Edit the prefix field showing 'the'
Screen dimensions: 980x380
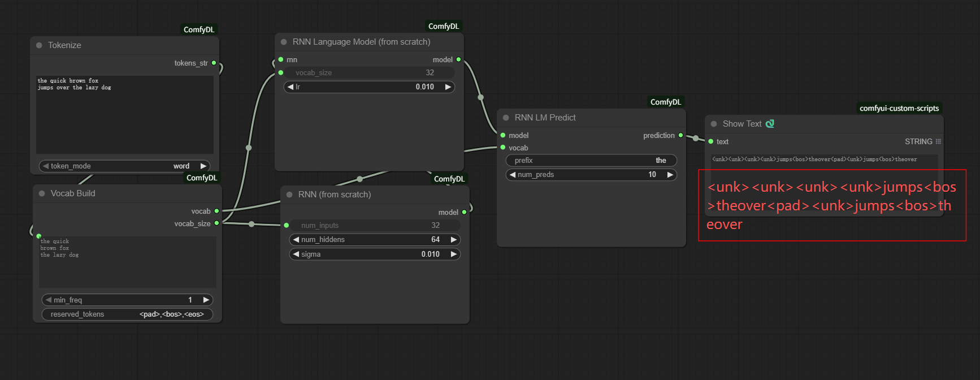point(591,161)
